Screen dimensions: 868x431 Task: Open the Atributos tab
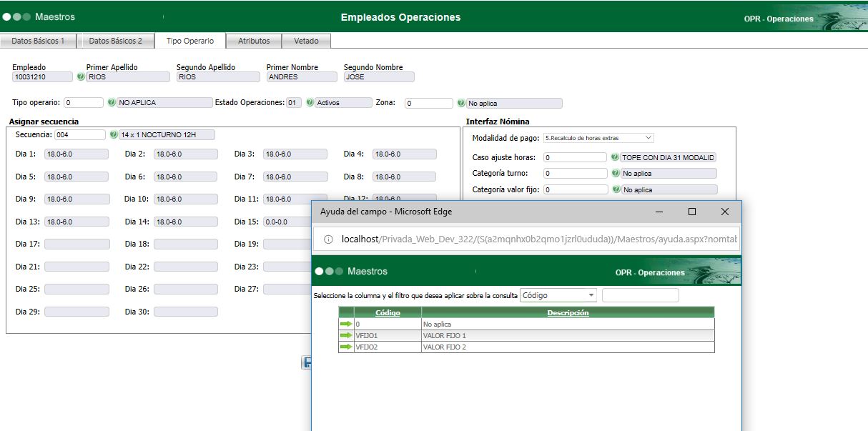(x=254, y=41)
